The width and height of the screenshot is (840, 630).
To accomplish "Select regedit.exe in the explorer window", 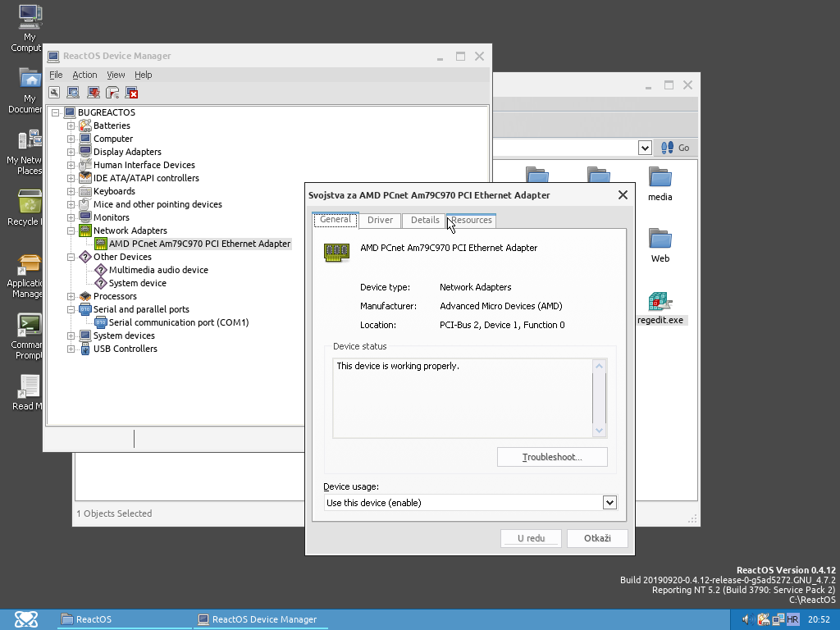I will 660,308.
